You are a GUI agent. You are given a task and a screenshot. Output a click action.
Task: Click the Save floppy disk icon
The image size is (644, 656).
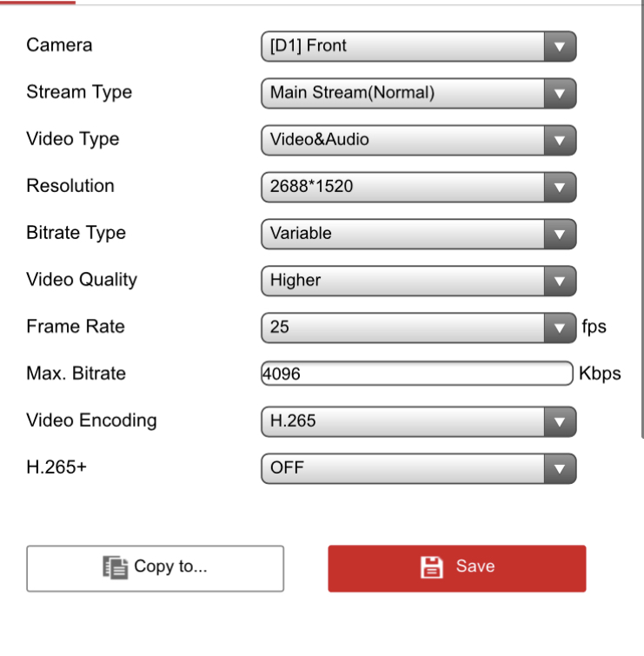432,567
